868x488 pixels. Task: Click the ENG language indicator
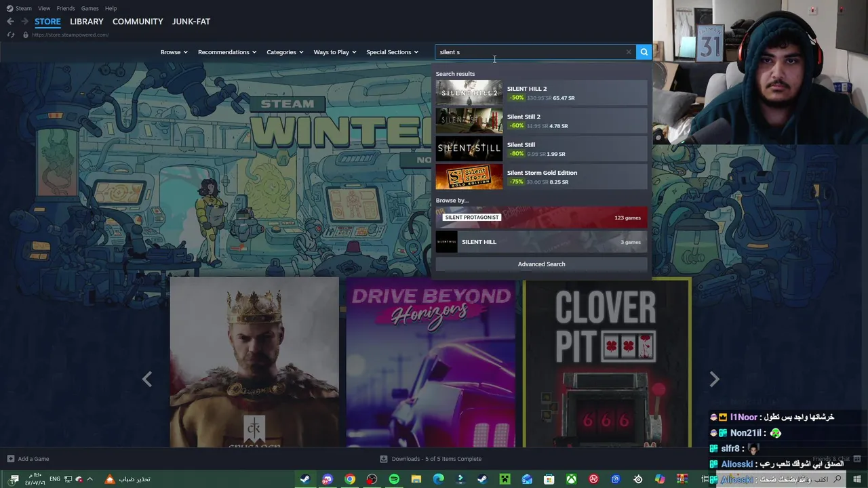55,479
